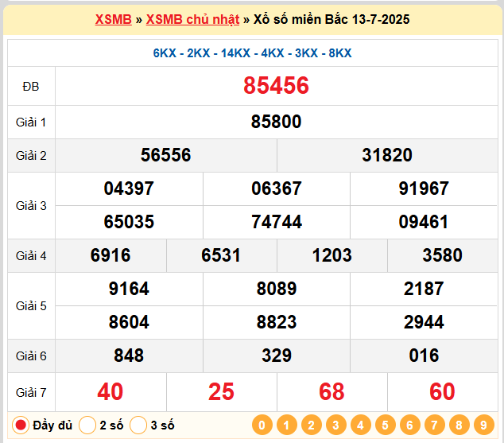
Task: Click Giải 4 number 3580
Action: point(442,255)
